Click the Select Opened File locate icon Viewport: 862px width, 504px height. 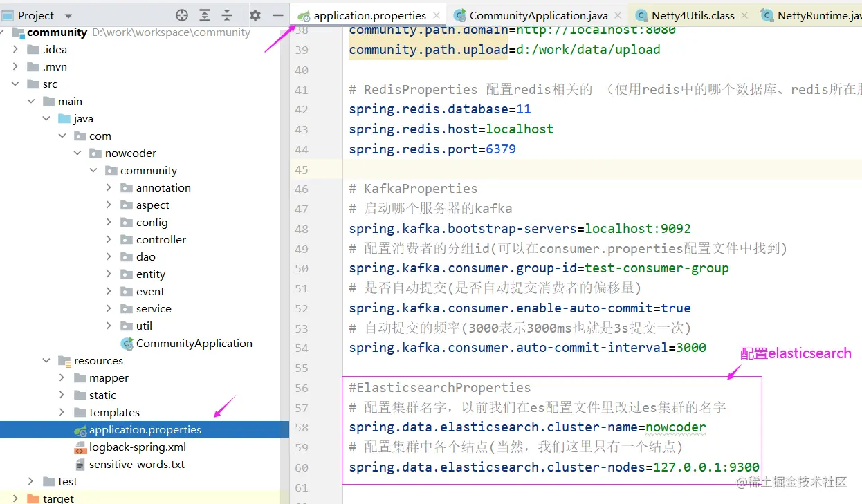pyautogui.click(x=182, y=15)
